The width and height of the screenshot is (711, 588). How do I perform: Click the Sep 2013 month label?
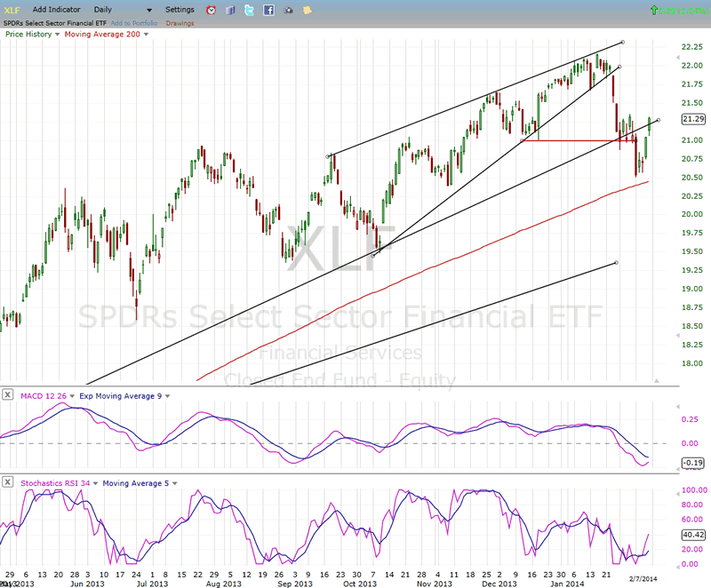295,584
